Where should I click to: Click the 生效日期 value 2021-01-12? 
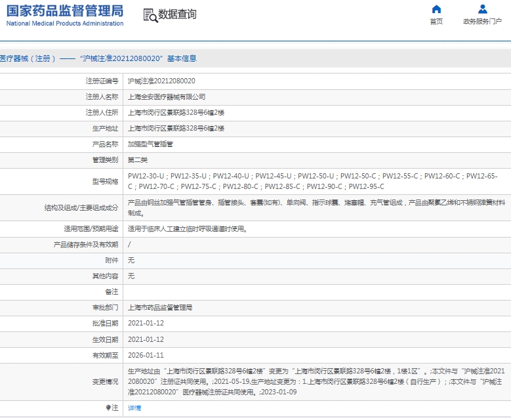(146, 339)
